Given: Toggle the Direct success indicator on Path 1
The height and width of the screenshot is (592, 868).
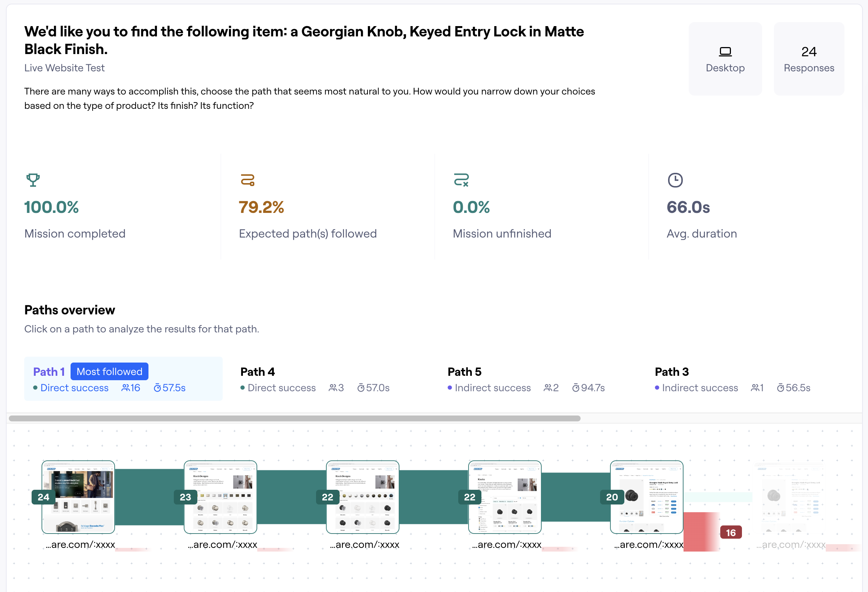Looking at the screenshot, I should pyautogui.click(x=74, y=388).
